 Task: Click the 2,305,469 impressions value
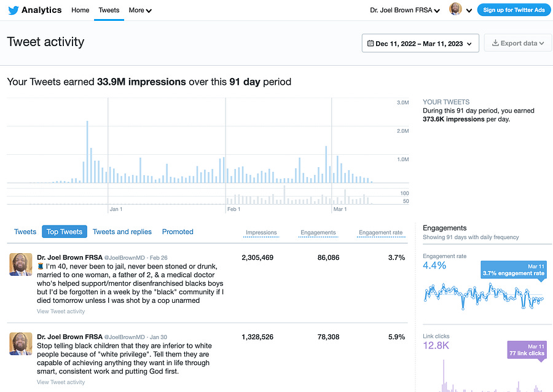point(257,257)
